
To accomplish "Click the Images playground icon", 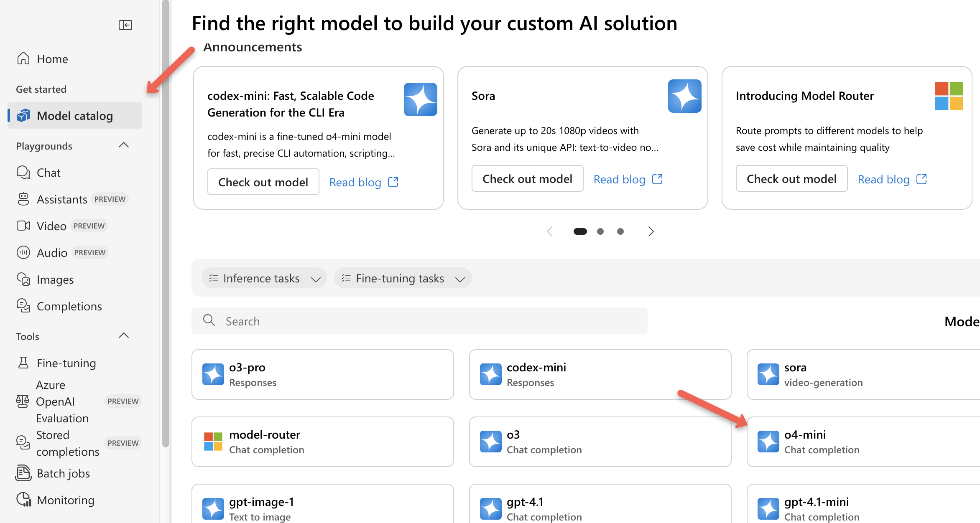I will (x=23, y=279).
